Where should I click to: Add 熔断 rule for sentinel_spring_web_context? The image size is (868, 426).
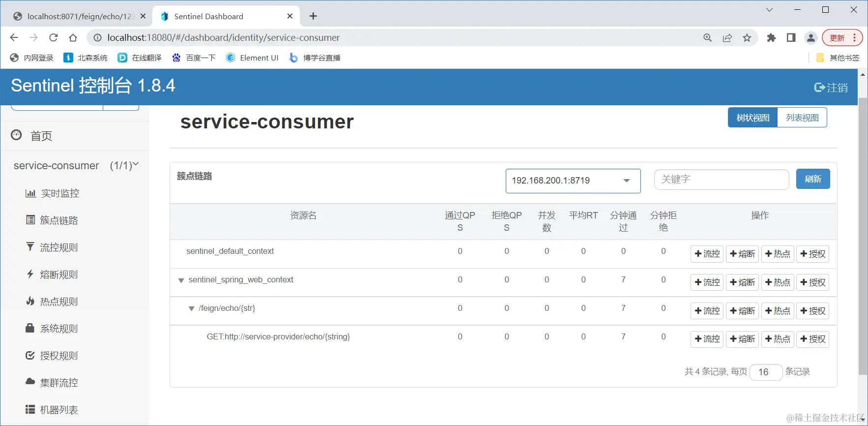[742, 282]
